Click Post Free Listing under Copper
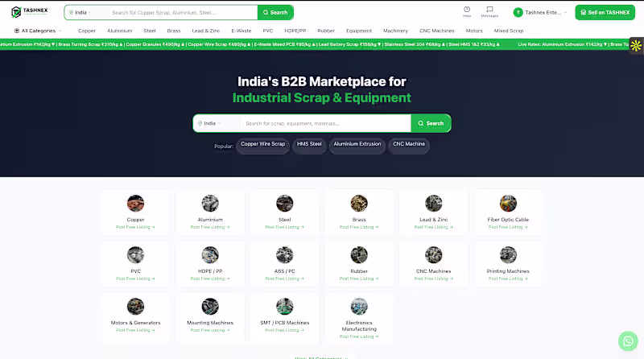 [x=135, y=227]
